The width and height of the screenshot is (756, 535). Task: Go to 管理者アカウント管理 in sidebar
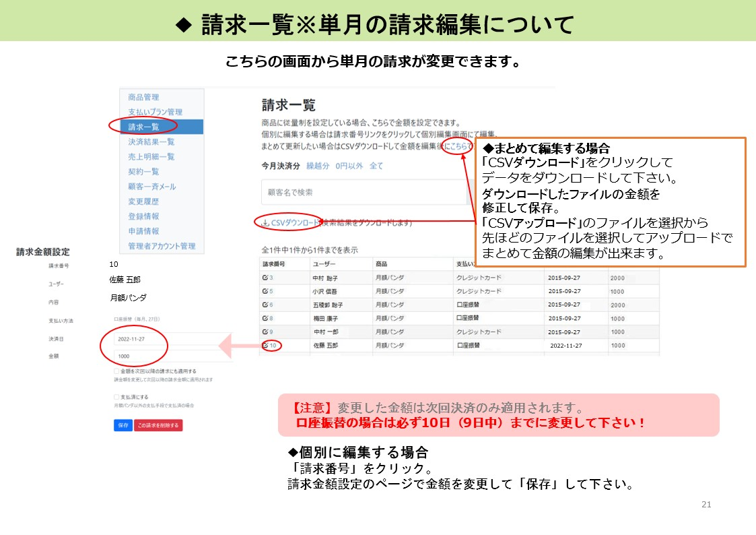tap(162, 246)
